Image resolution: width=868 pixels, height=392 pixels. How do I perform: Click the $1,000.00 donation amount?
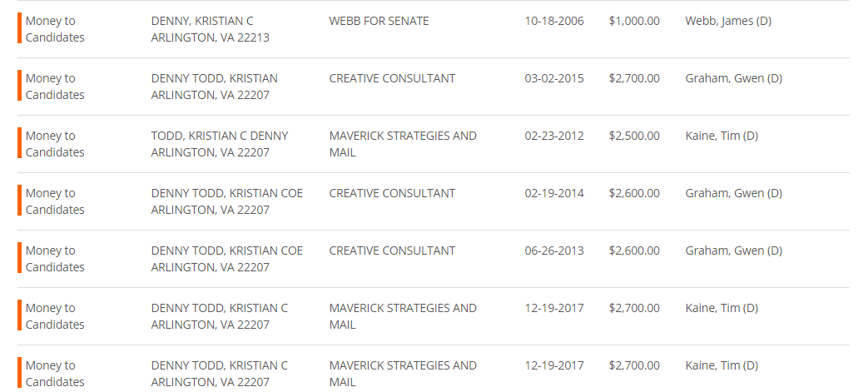click(634, 22)
